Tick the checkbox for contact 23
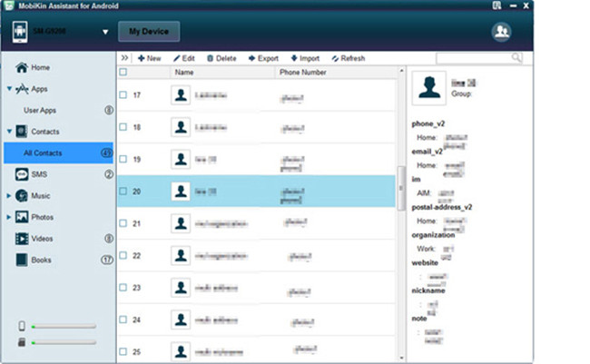 (x=123, y=288)
